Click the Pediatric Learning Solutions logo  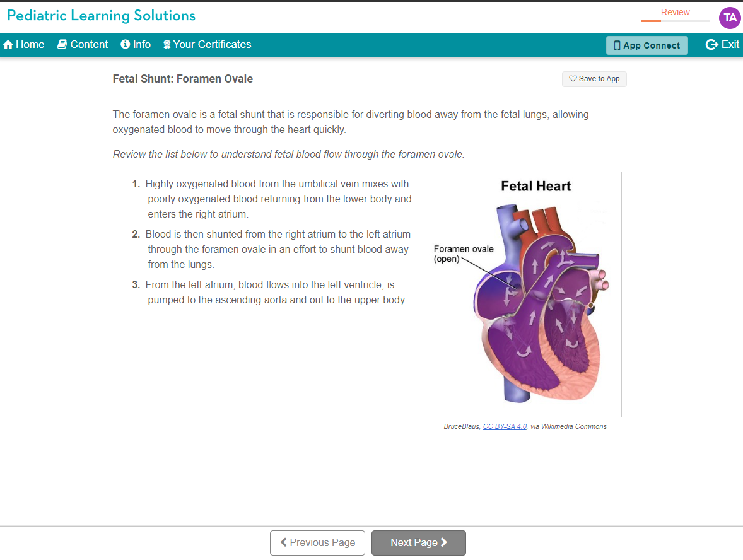[x=101, y=16]
